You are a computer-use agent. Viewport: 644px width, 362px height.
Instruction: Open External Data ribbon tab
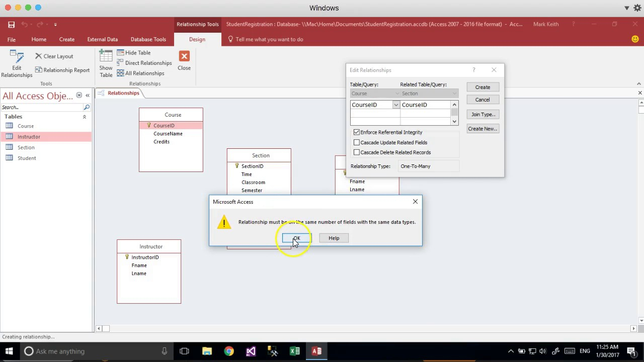click(103, 39)
